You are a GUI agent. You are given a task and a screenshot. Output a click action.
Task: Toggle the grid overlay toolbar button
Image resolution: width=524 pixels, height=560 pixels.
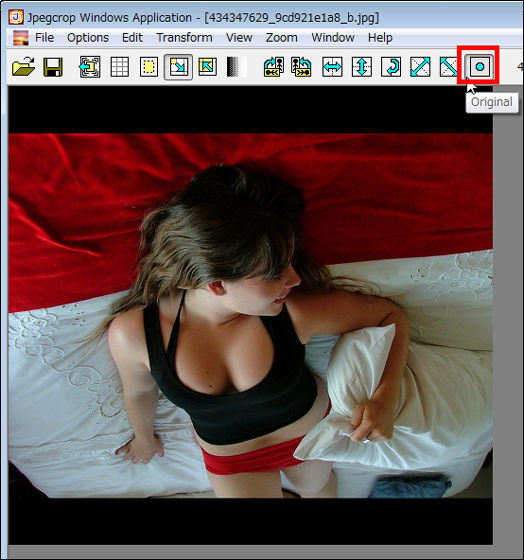(x=119, y=67)
